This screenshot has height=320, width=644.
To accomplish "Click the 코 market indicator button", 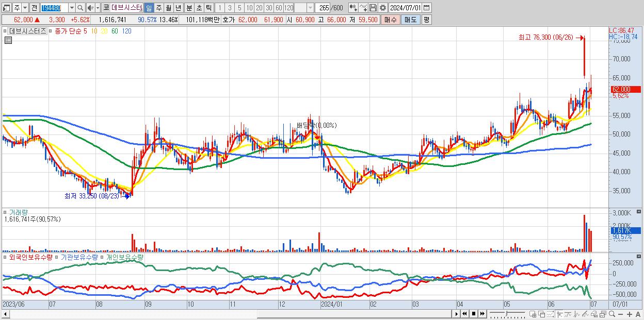I will (x=106, y=8).
